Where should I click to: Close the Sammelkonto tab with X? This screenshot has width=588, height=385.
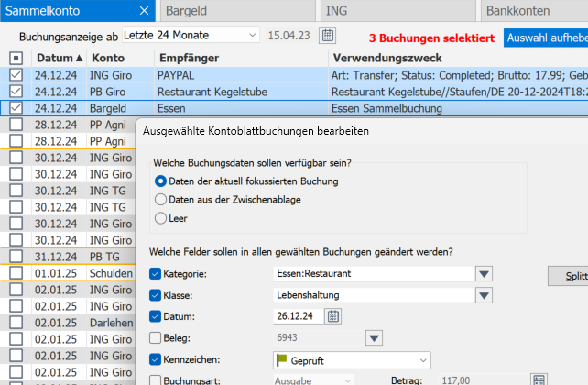143,11
